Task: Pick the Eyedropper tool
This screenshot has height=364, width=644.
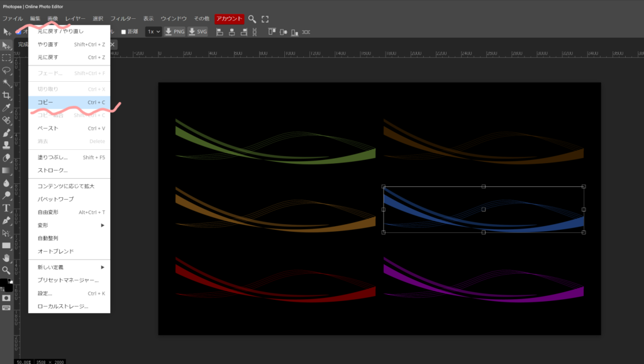Action: point(7,108)
